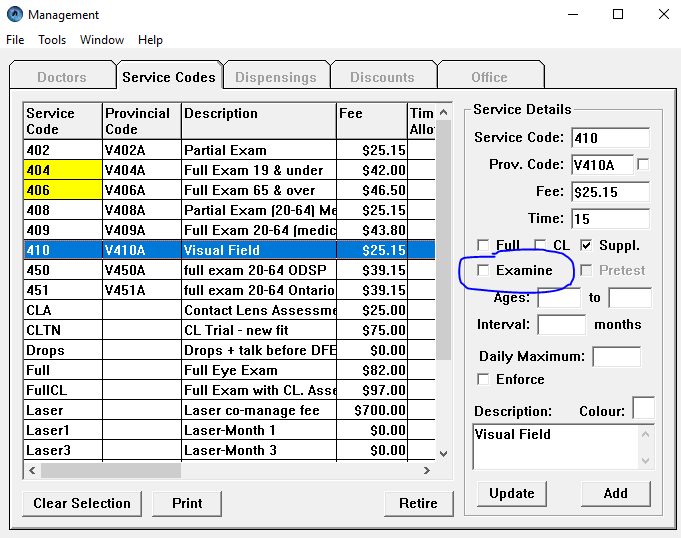The width and height of the screenshot is (681, 538).
Task: Click the highlighted Visual Field row
Action: (229, 250)
